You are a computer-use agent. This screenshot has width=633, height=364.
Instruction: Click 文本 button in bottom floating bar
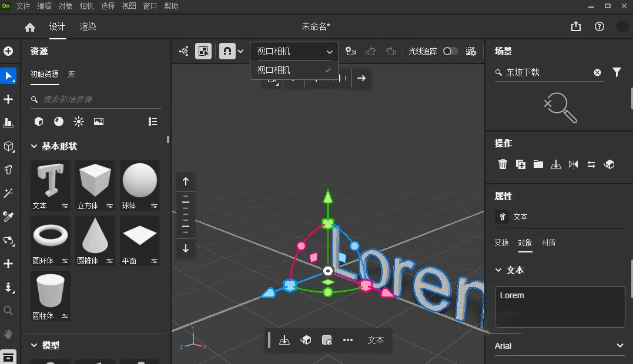376,340
